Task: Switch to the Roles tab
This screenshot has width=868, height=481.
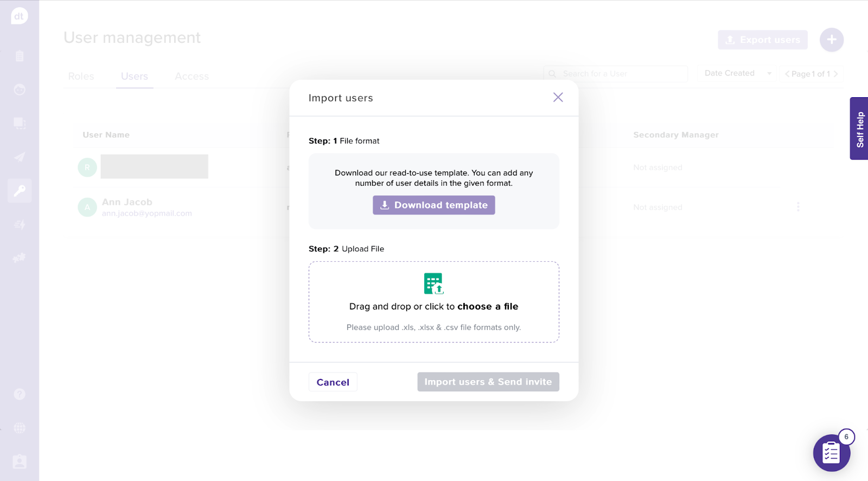Action: 81,77
